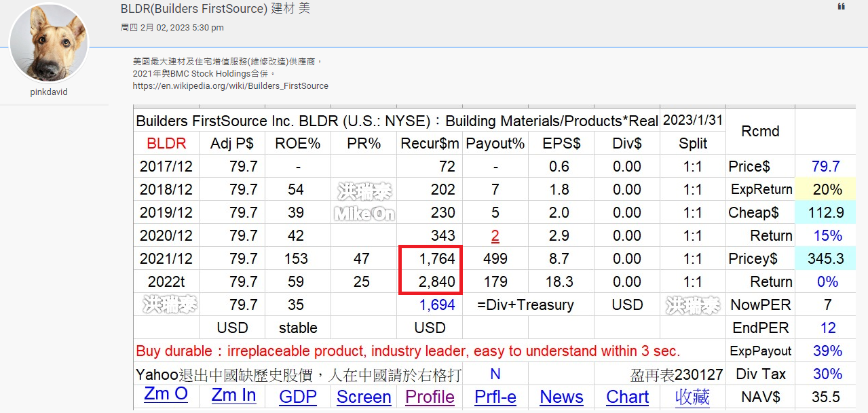The width and height of the screenshot is (868, 413).
Task: Click the NowPER value 7
Action: [x=827, y=304]
